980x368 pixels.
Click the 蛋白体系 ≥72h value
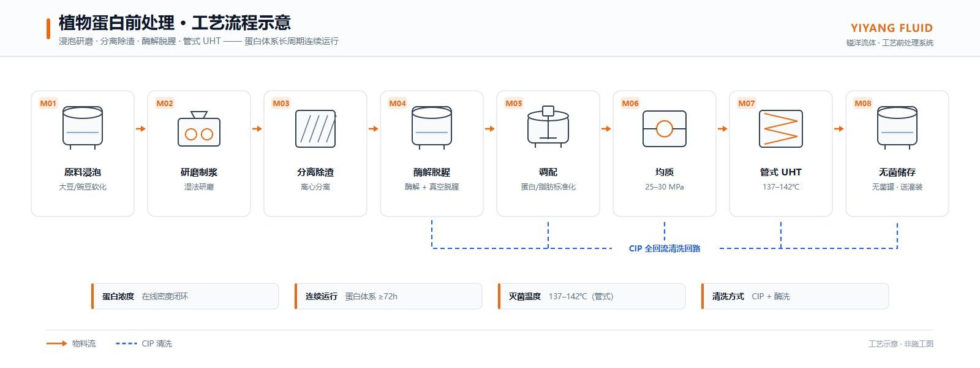[x=371, y=296]
